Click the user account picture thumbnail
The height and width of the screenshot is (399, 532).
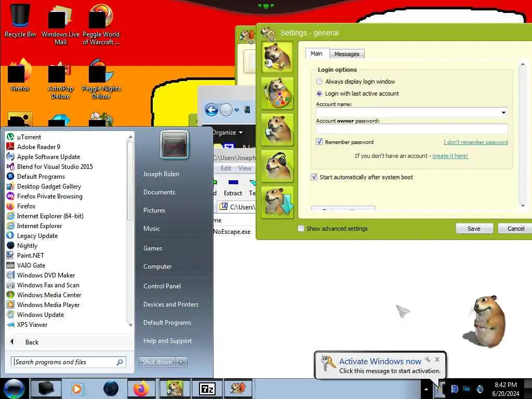click(x=175, y=145)
